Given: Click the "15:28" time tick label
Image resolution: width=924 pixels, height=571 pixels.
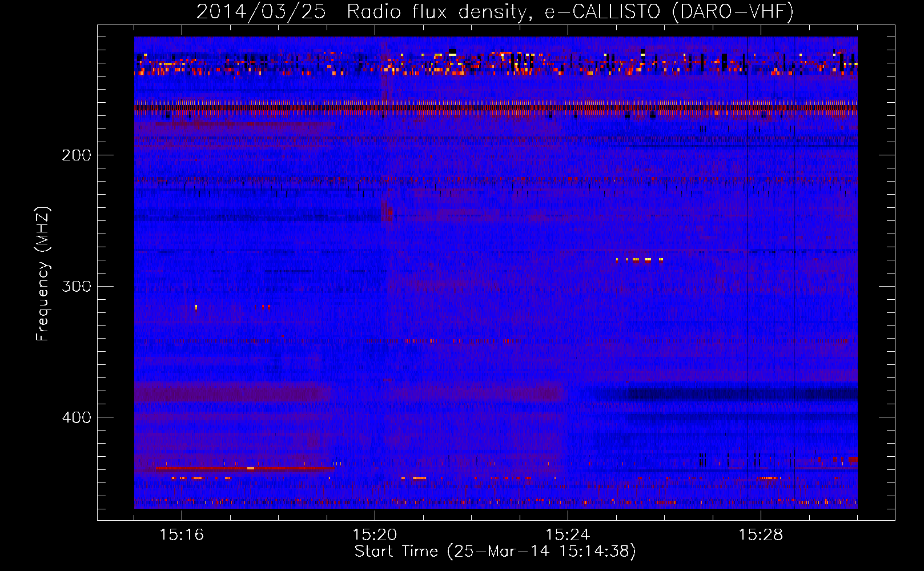Looking at the screenshot, I should tap(761, 535).
